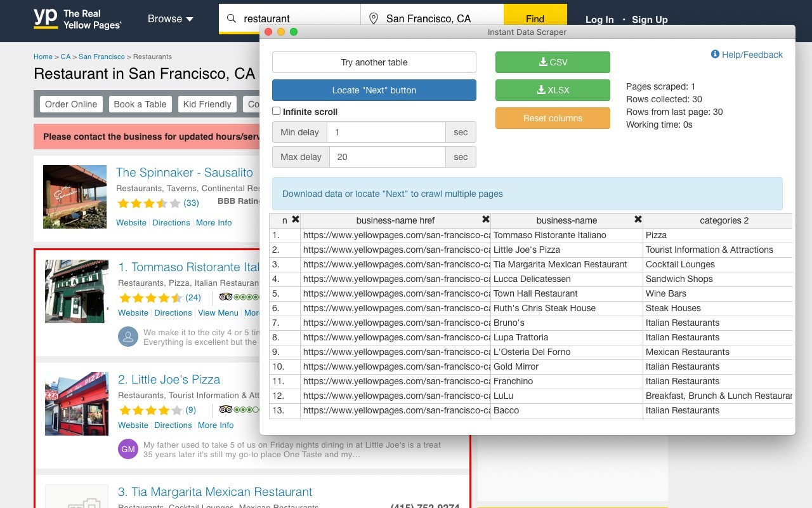Click Little Joe's Pizza More Info link
Screen dimensions: 812x508
click(216, 425)
